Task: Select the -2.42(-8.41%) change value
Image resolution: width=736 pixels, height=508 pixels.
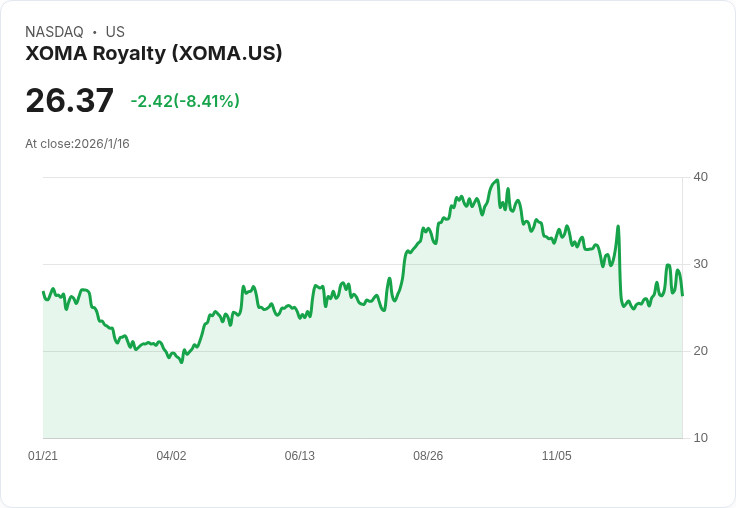Action: pyautogui.click(x=185, y=101)
